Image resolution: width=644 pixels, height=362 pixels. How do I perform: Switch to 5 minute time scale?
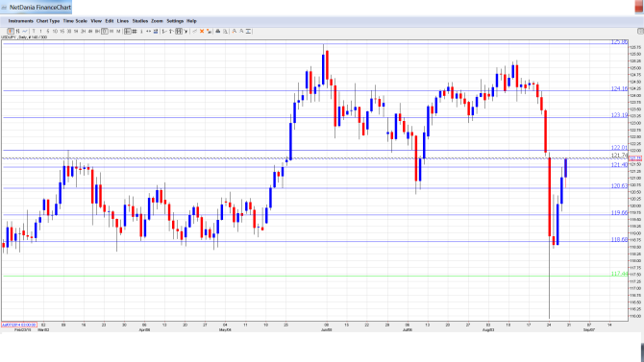(48, 31)
